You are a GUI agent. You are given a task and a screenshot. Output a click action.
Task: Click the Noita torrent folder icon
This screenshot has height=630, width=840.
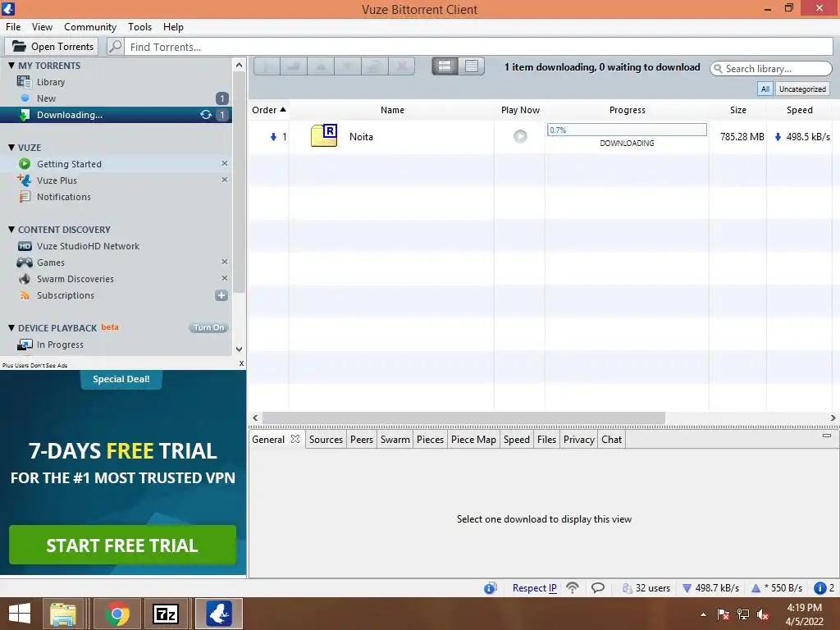click(x=324, y=135)
